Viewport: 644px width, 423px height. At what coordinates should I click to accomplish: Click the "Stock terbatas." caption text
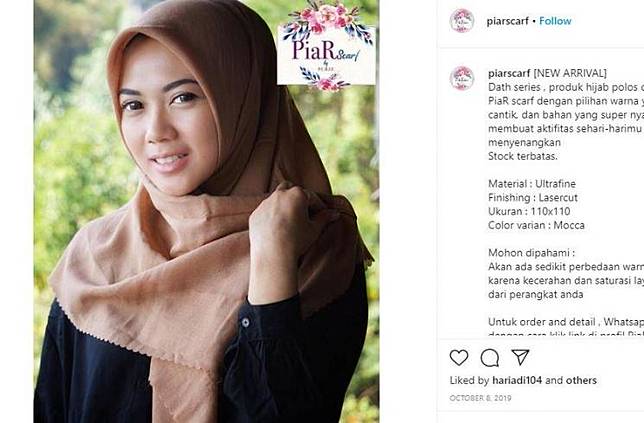coord(523,156)
